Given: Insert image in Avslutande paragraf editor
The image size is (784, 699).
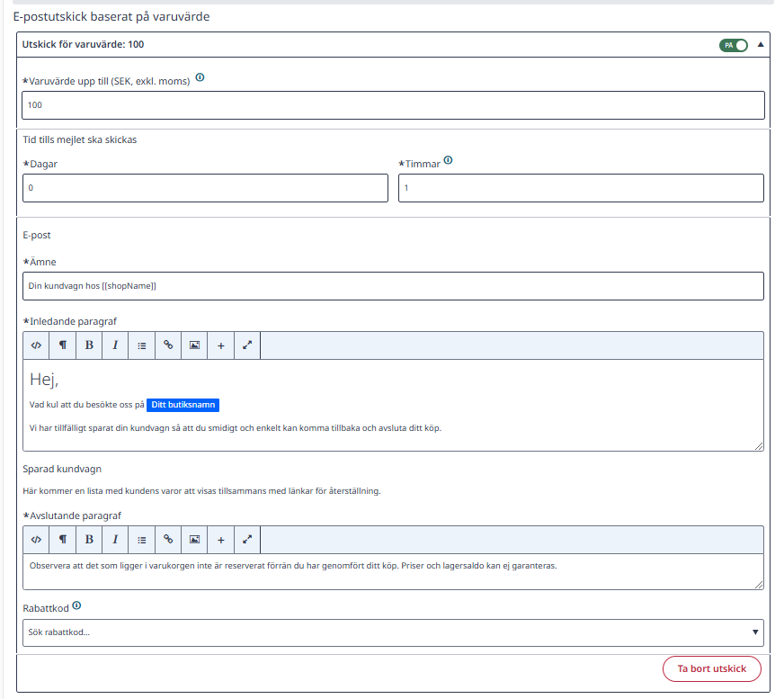Looking at the screenshot, I should tap(194, 540).
